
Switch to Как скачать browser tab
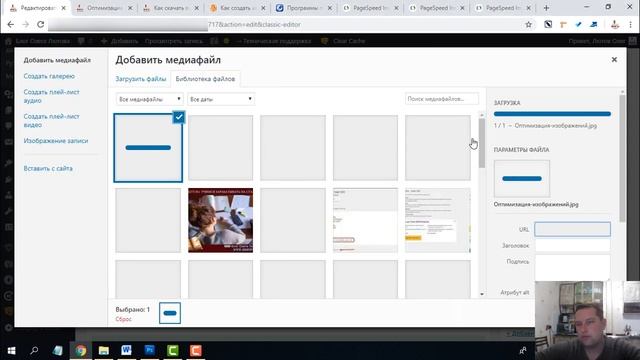(x=171, y=8)
